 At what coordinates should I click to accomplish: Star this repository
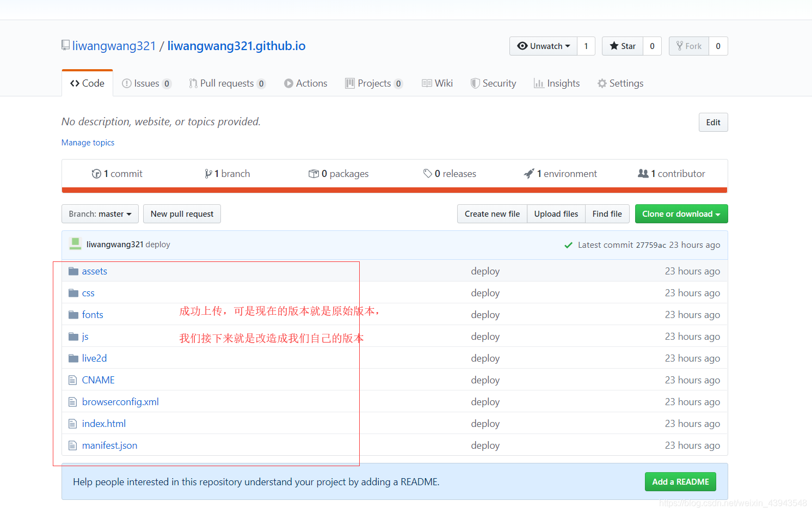pos(623,46)
